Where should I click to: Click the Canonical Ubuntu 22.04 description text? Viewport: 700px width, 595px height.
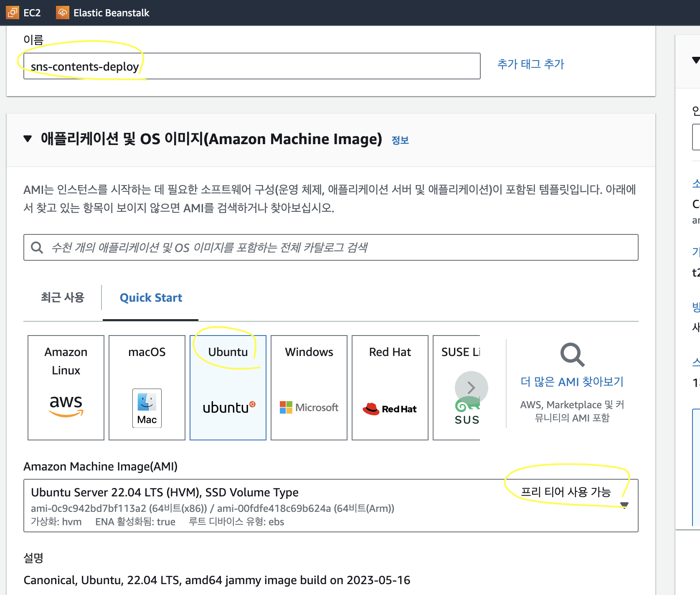point(217,580)
